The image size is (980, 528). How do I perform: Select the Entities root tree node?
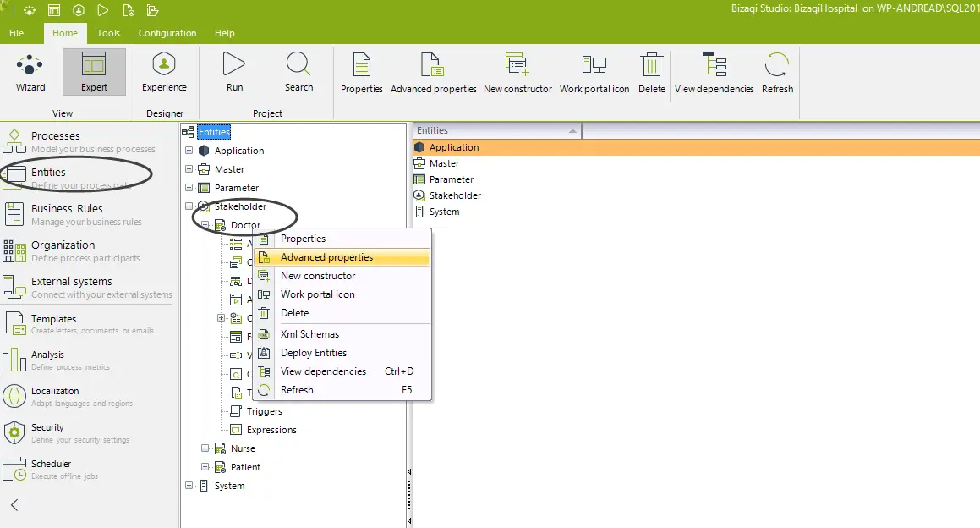215,132
